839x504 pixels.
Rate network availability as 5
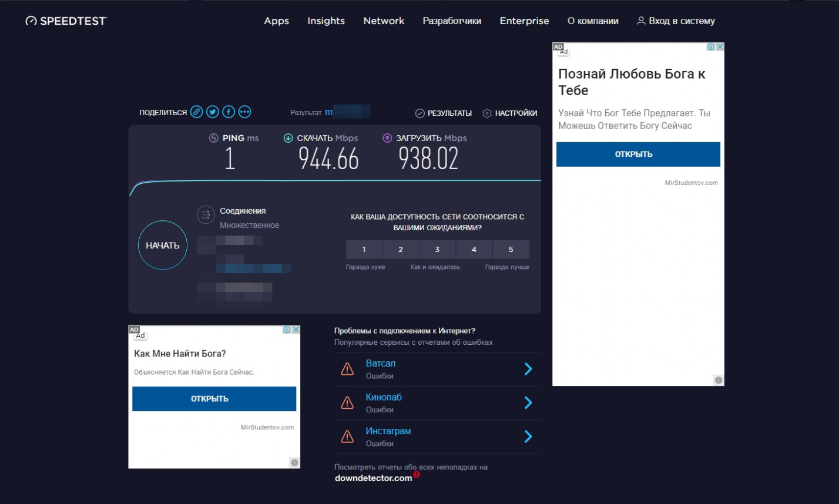(x=511, y=250)
